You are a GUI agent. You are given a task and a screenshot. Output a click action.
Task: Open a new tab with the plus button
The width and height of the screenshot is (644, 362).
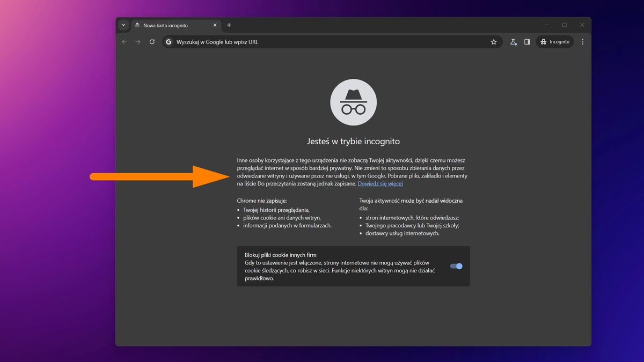click(229, 25)
